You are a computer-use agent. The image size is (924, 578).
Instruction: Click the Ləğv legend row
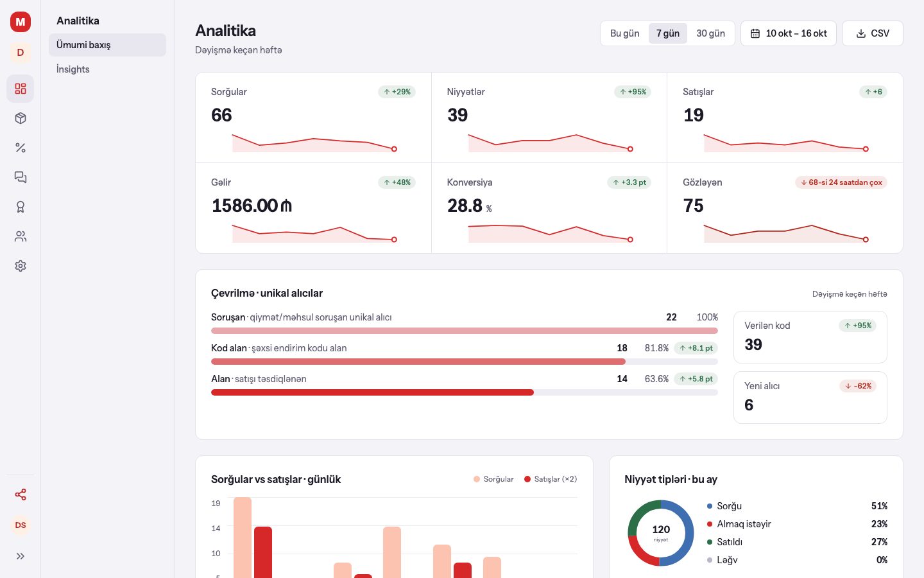tap(797, 560)
